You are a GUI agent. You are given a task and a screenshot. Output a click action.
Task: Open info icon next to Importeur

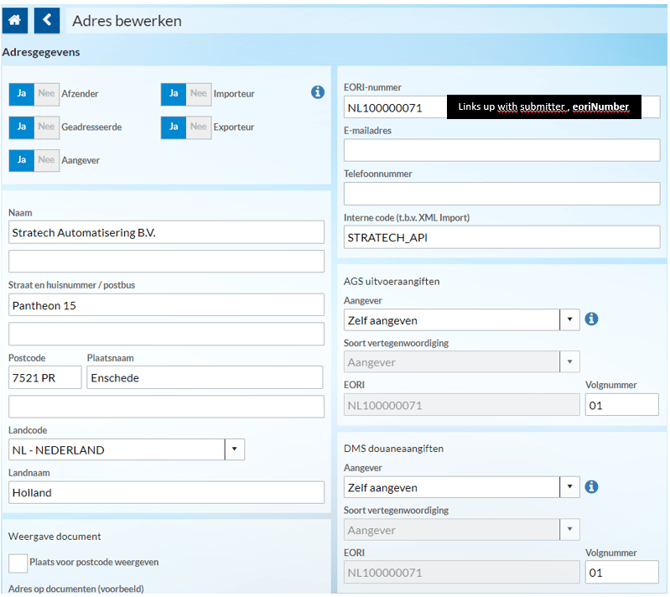(x=317, y=92)
